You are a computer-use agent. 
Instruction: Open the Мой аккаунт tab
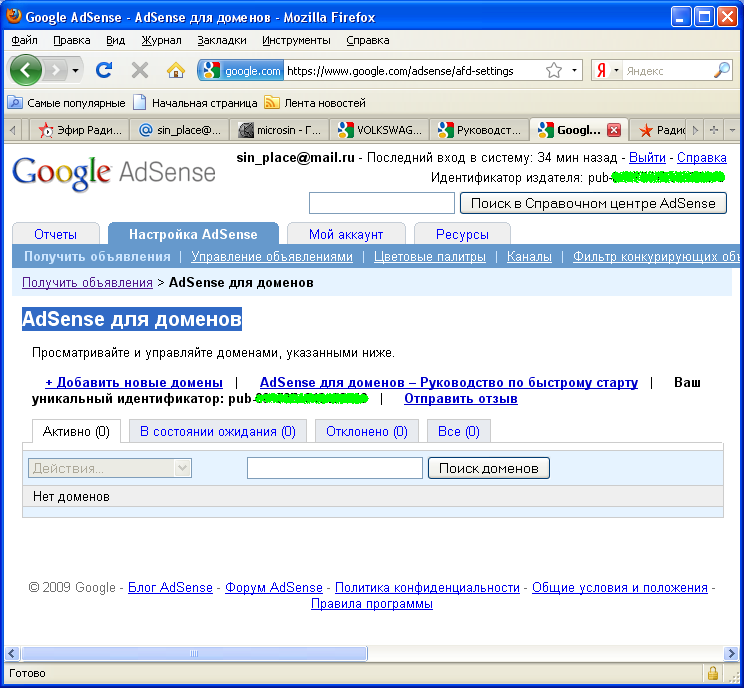pyautogui.click(x=346, y=234)
